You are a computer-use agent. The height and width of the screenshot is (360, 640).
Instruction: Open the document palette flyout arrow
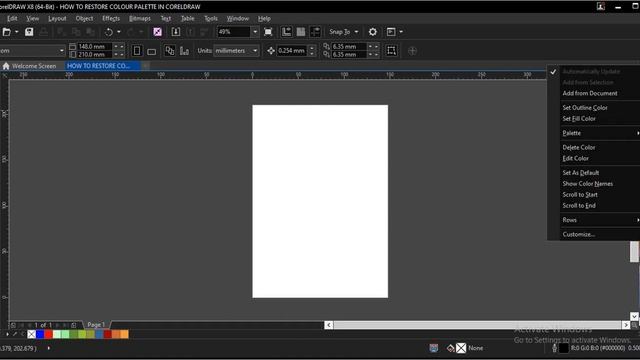(7, 334)
